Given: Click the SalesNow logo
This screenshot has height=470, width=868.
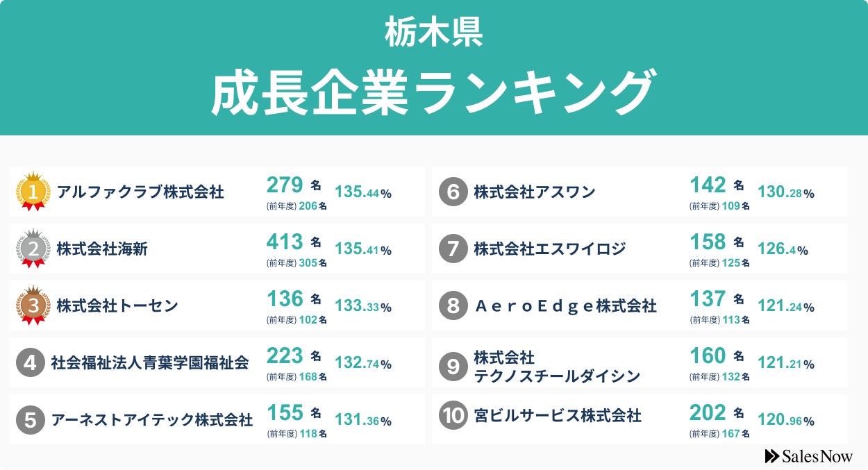Looking at the screenshot, I should [808, 456].
